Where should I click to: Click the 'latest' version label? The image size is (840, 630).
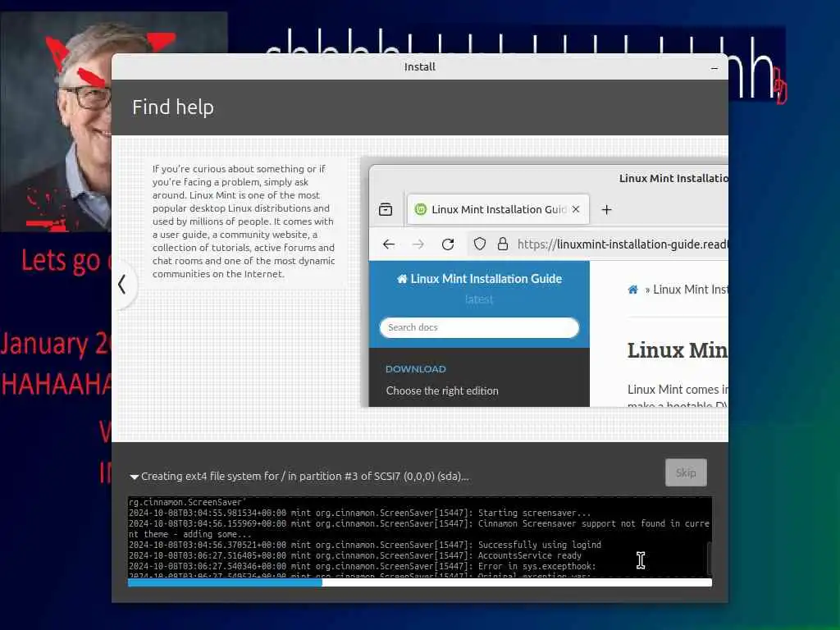coord(479,299)
